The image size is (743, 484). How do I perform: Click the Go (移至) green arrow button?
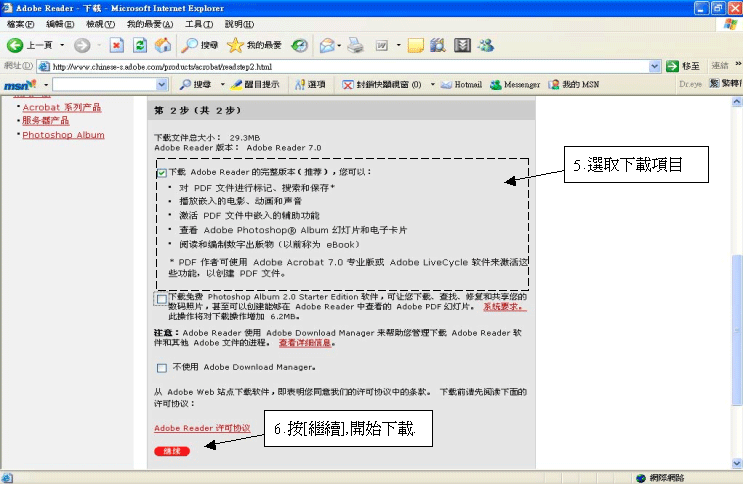682,66
